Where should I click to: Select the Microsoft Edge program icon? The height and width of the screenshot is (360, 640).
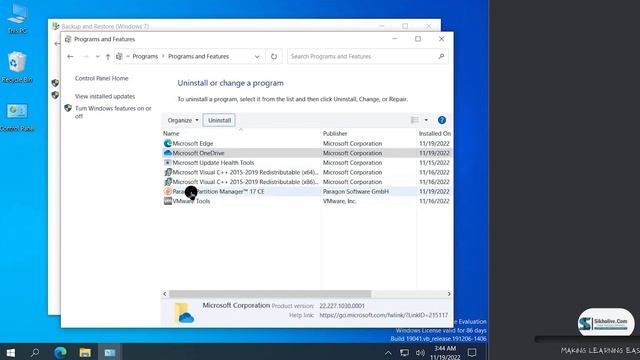coord(167,143)
